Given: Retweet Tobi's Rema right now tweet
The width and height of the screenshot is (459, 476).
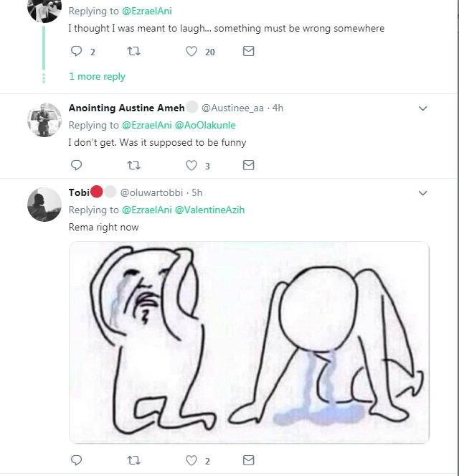Looking at the screenshot, I should tap(133, 460).
